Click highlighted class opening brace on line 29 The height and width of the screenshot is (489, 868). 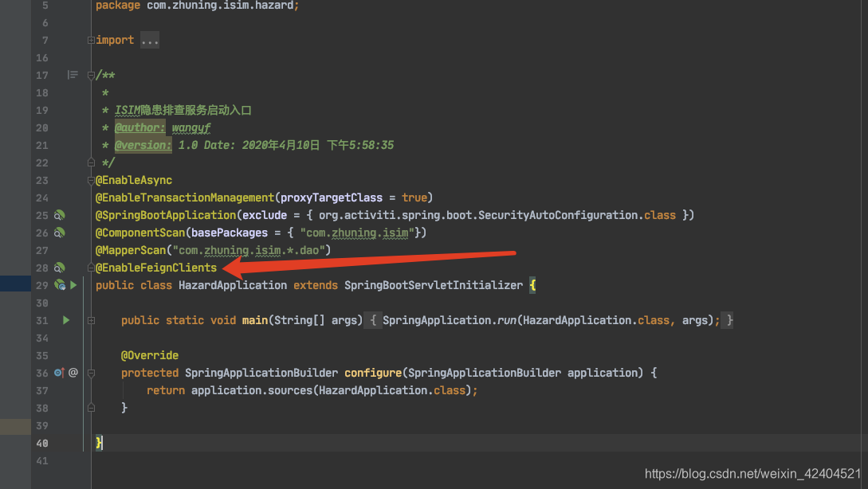click(x=532, y=285)
